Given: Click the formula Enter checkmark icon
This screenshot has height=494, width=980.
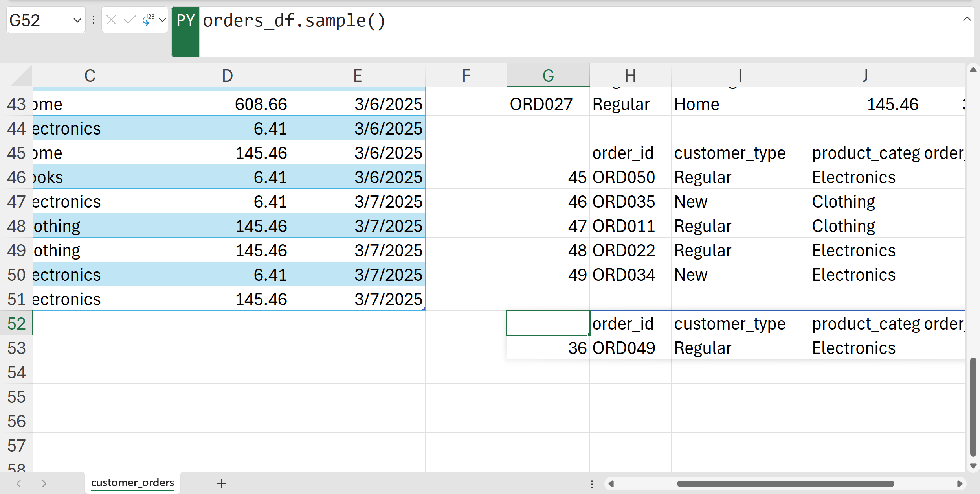Looking at the screenshot, I should pos(129,20).
